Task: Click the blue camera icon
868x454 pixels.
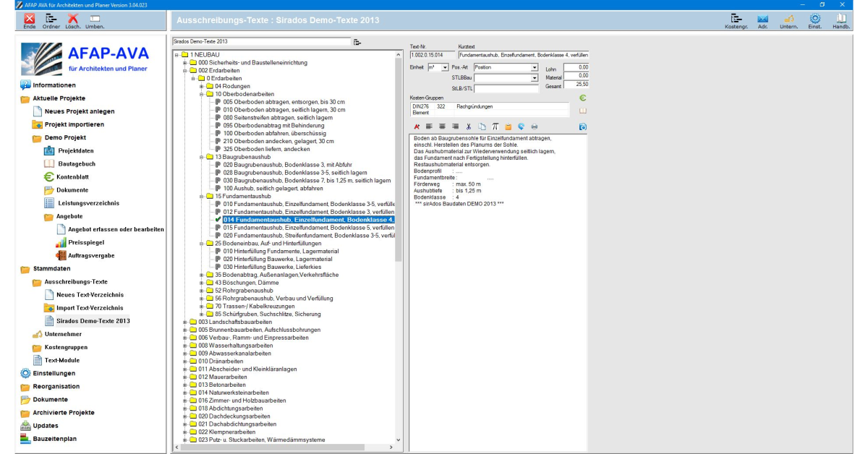Action: click(x=582, y=127)
